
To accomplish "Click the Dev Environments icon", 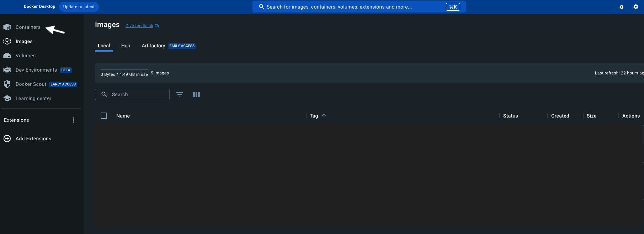I will [x=7, y=70].
